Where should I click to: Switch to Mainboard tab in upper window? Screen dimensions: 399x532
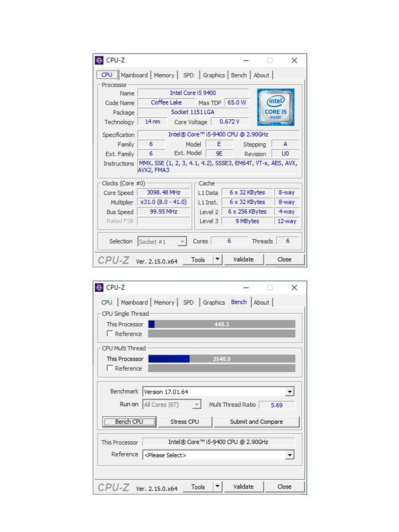click(x=134, y=75)
